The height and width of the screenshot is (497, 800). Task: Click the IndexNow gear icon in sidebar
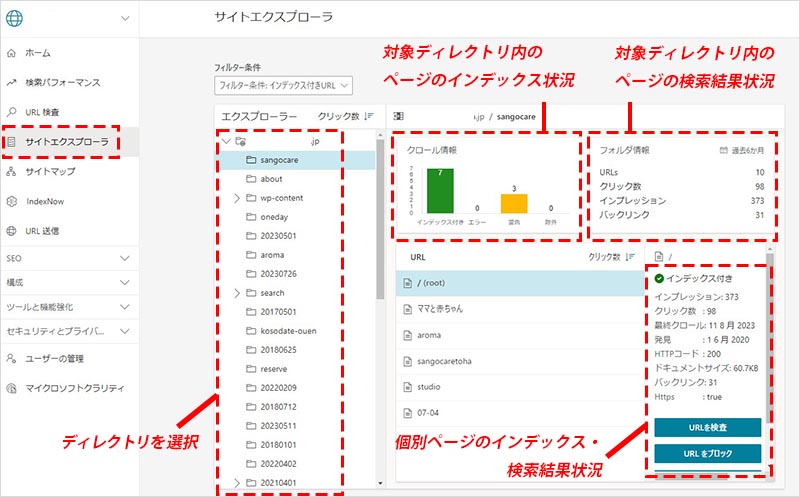pos(11,201)
